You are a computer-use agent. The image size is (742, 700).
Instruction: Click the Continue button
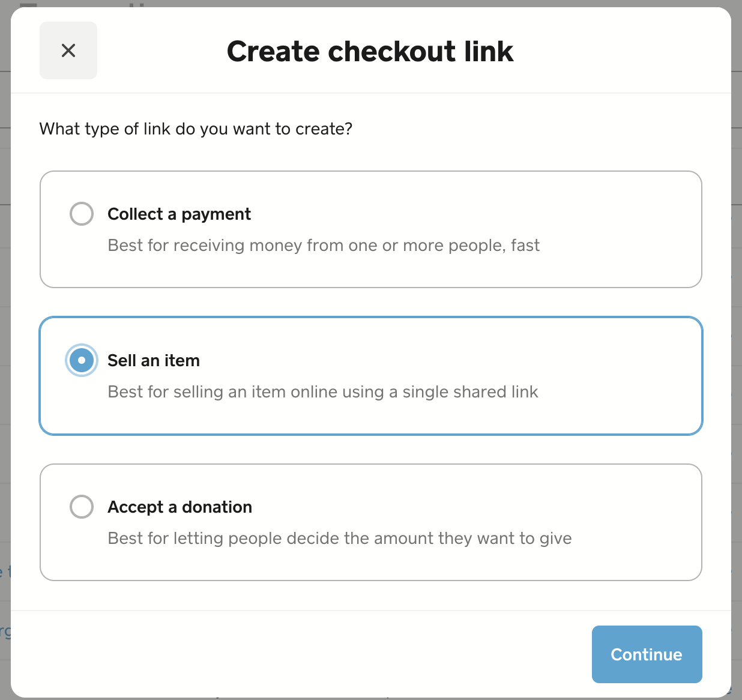[x=647, y=654]
